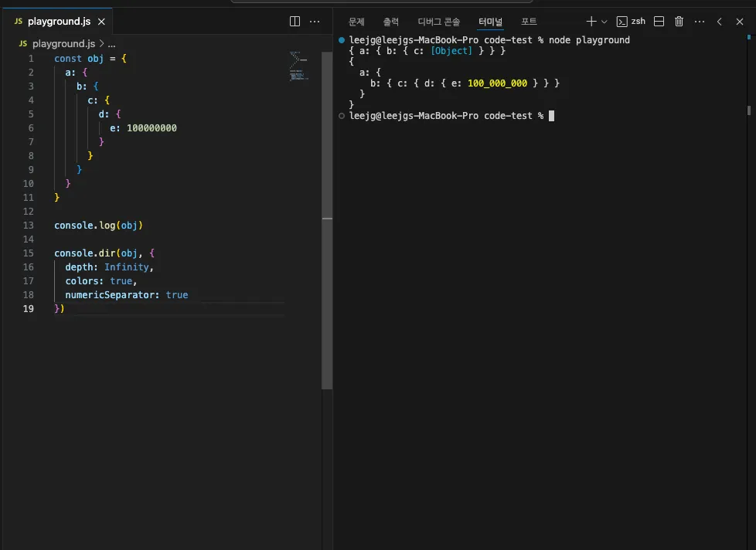756x550 pixels.
Task: Click the panel's left chevron arrow
Action: (x=720, y=22)
